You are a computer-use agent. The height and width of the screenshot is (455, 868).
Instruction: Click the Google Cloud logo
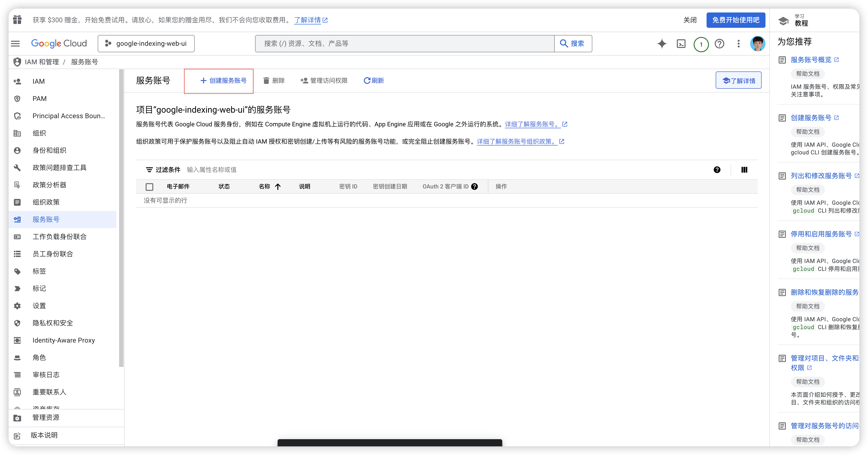[59, 43]
